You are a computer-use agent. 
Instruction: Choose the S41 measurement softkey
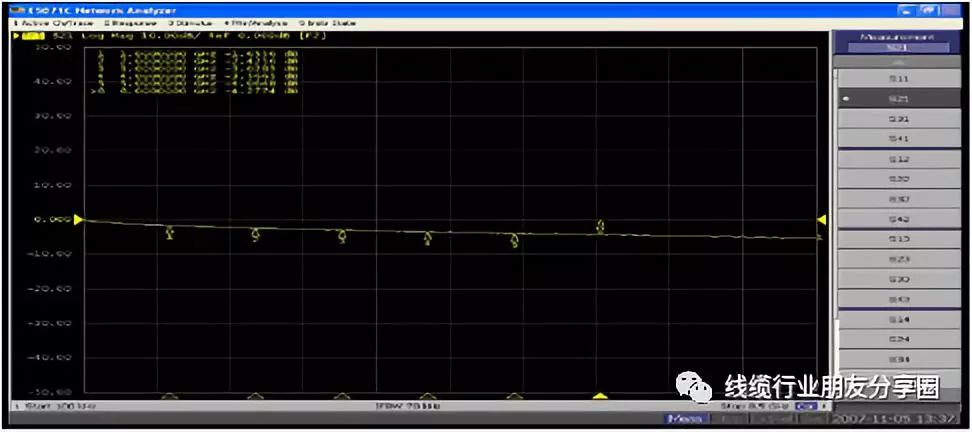tap(898, 139)
